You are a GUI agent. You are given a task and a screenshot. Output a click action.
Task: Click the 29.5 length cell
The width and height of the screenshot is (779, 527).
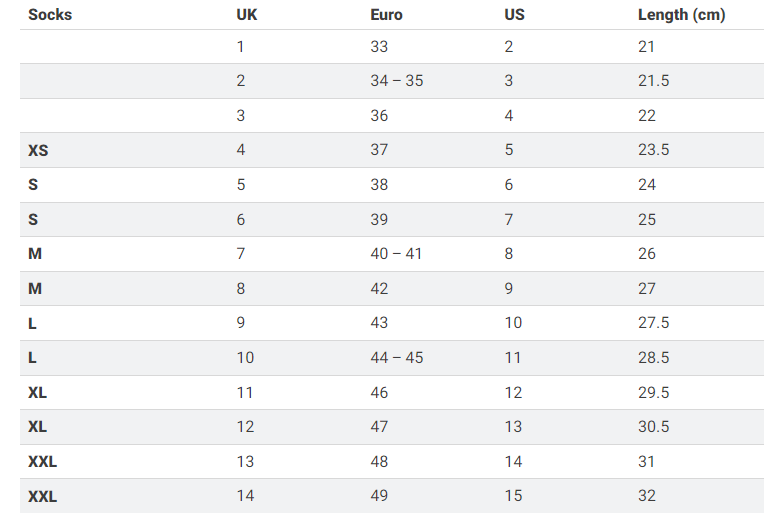pos(653,392)
